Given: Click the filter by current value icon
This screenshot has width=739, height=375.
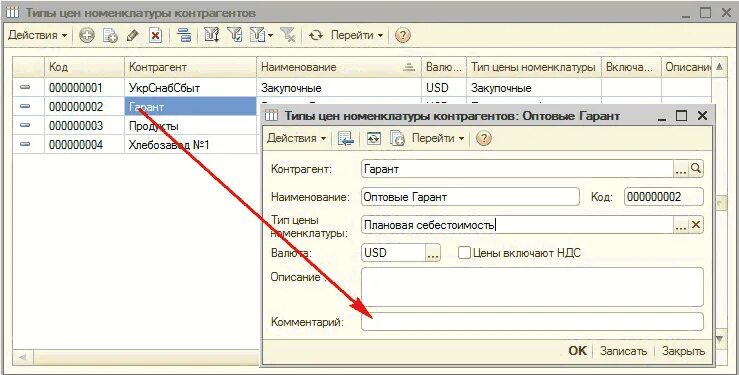Looking at the screenshot, I should pyautogui.click(x=234, y=35).
